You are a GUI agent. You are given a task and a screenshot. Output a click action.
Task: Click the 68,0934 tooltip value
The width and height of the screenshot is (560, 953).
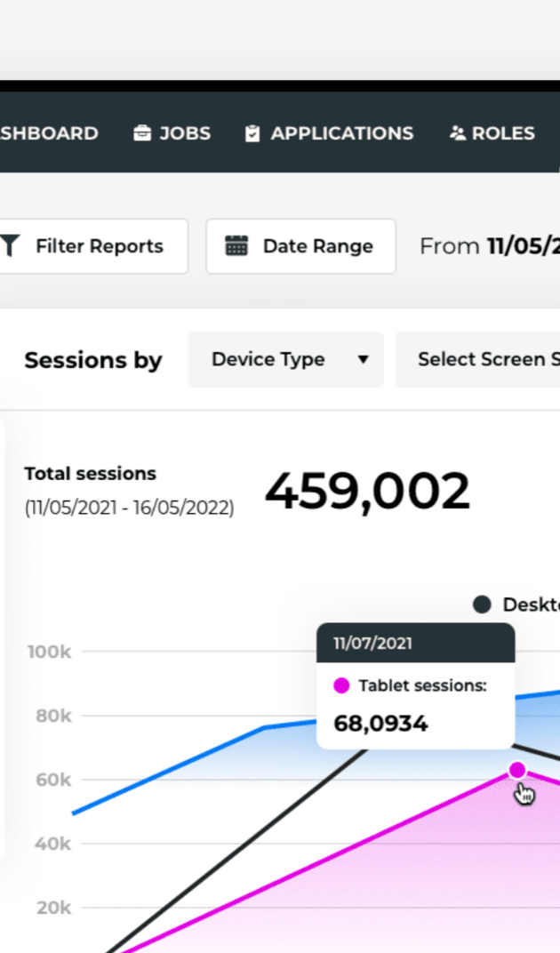pyautogui.click(x=381, y=724)
